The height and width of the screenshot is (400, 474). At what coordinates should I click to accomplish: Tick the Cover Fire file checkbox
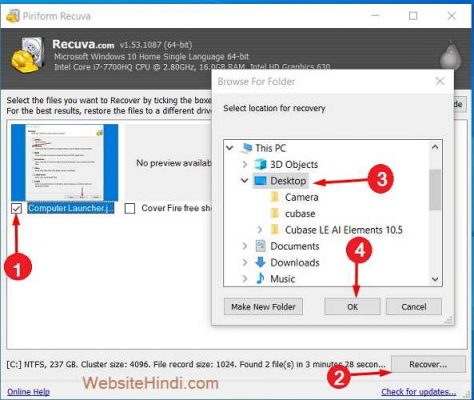click(130, 209)
